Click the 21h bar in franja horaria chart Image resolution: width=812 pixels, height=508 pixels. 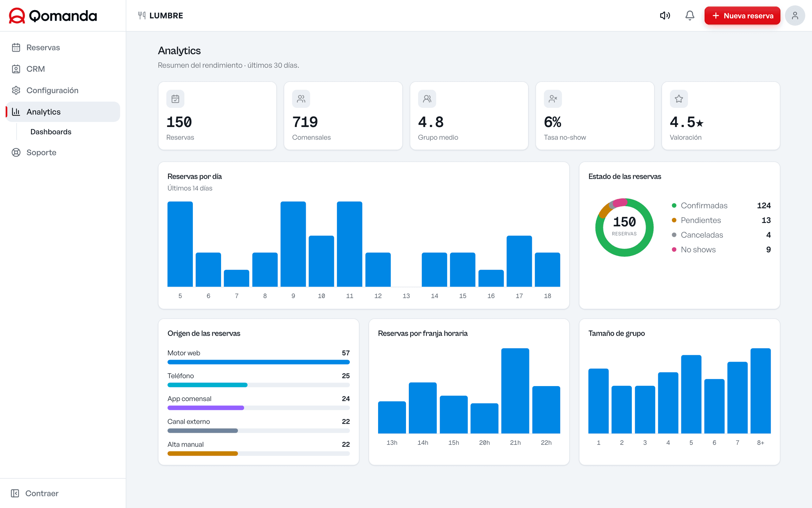click(x=515, y=391)
